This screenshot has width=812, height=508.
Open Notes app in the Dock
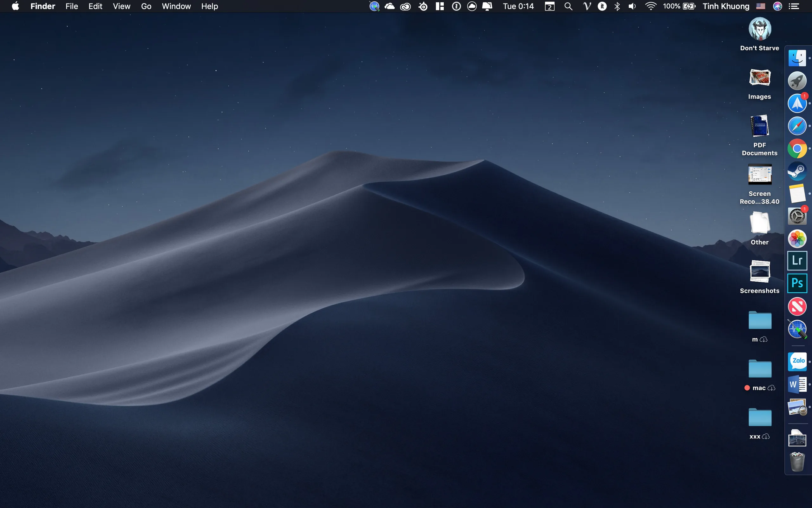click(797, 194)
